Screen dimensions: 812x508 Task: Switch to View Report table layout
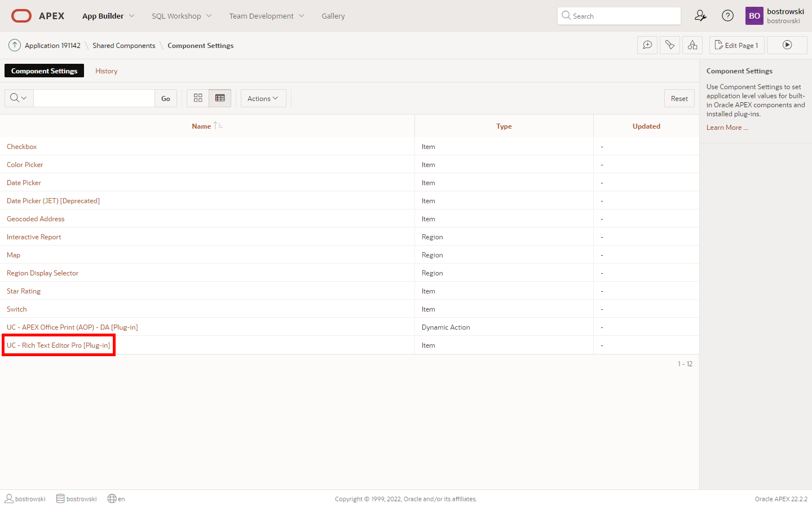pyautogui.click(x=220, y=98)
